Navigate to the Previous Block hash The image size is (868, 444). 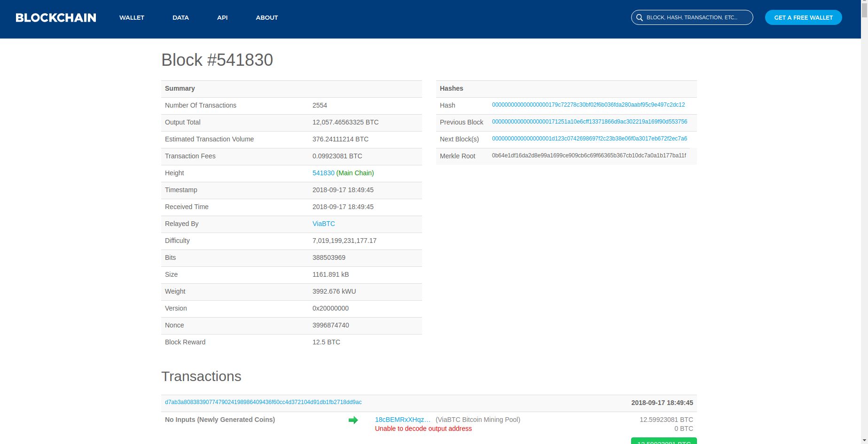point(589,122)
